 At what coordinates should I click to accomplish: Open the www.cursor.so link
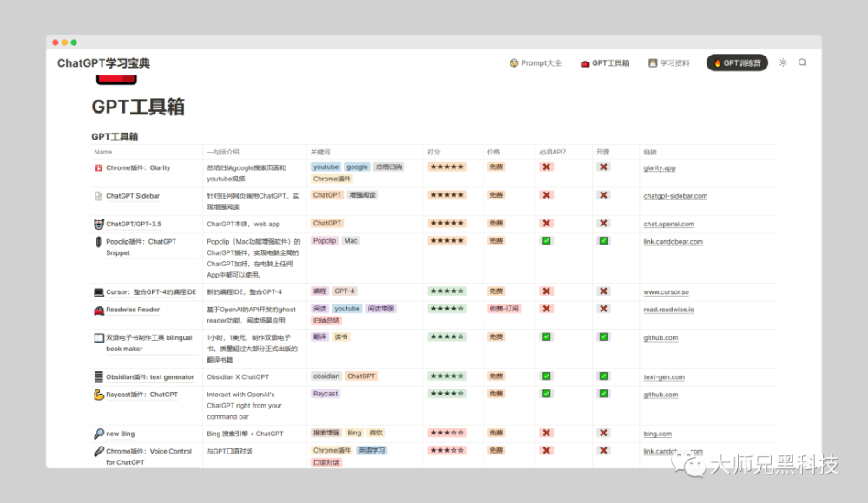(x=666, y=292)
